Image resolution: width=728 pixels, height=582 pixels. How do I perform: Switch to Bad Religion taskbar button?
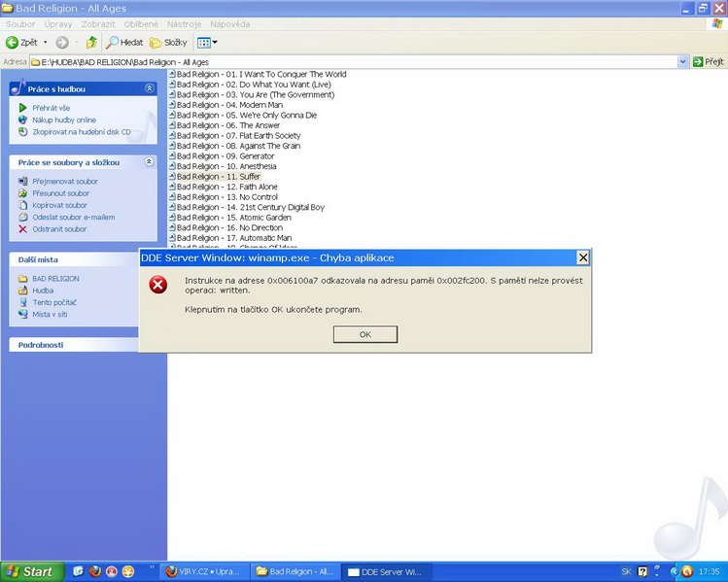click(295, 571)
